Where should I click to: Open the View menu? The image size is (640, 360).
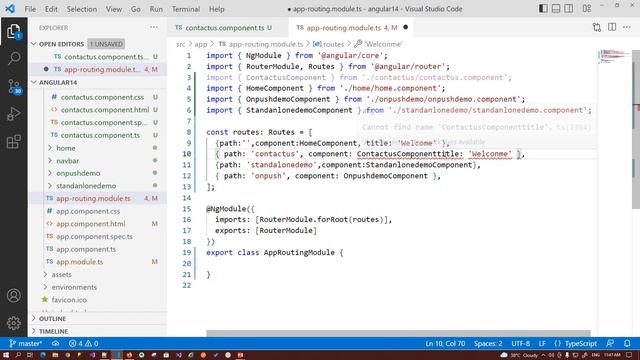coord(113,9)
